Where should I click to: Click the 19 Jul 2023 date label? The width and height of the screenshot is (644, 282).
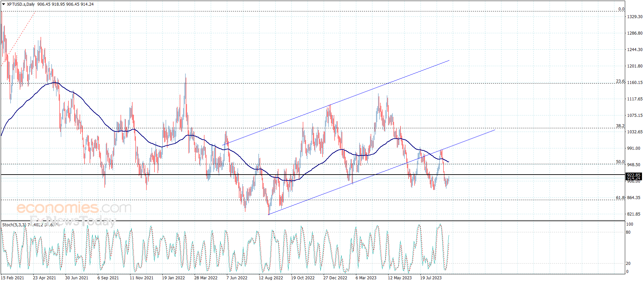click(431, 278)
